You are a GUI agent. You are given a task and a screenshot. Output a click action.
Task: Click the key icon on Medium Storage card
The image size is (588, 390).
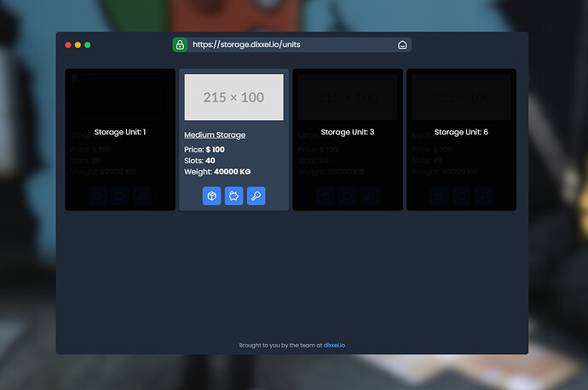pyautogui.click(x=257, y=196)
